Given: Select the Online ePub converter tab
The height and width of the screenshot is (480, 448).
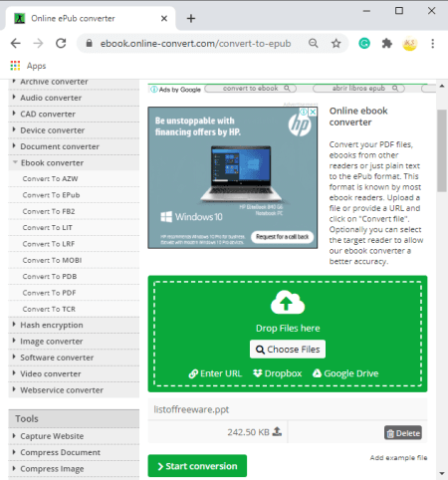Looking at the screenshot, I should 90,18.
